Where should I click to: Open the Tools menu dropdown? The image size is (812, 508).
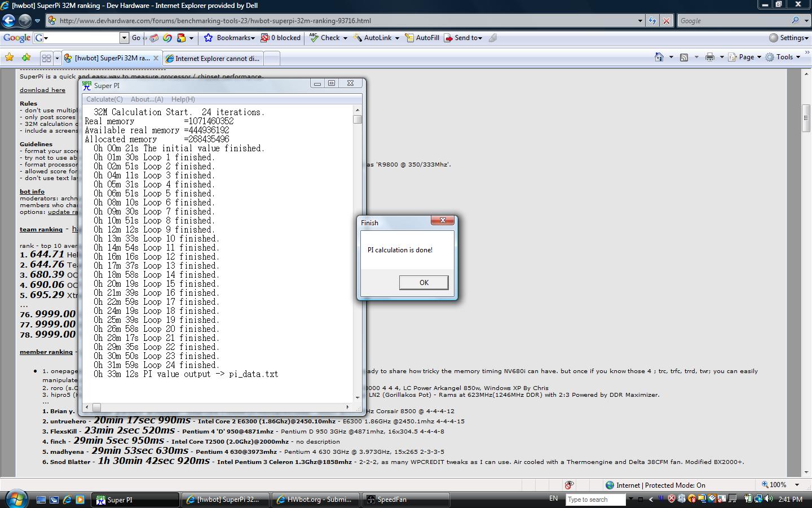(x=798, y=57)
